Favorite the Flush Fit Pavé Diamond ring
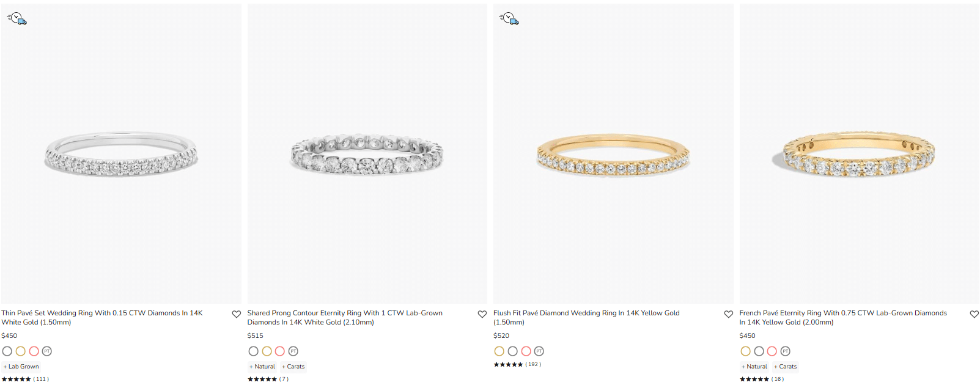980x385 pixels. [x=728, y=313]
